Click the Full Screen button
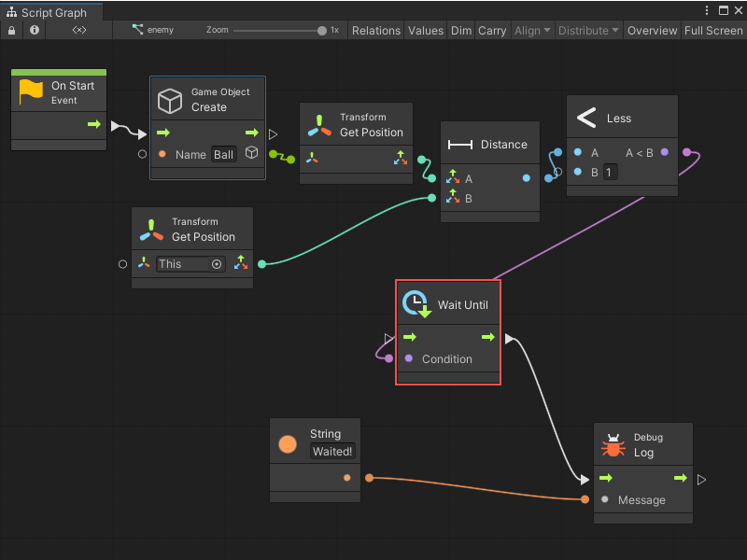Image resolution: width=747 pixels, height=560 pixels. tap(712, 30)
